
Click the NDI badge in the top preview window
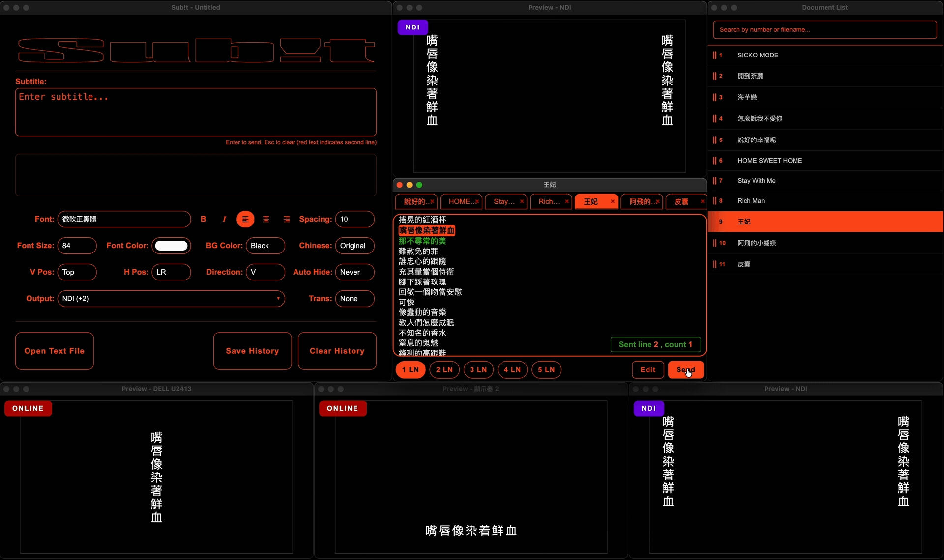[x=413, y=27]
